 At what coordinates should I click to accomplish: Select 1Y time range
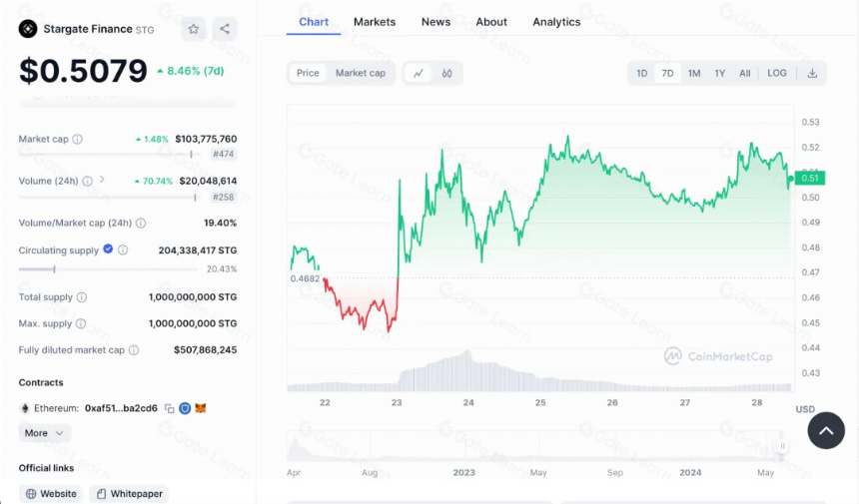(x=720, y=73)
